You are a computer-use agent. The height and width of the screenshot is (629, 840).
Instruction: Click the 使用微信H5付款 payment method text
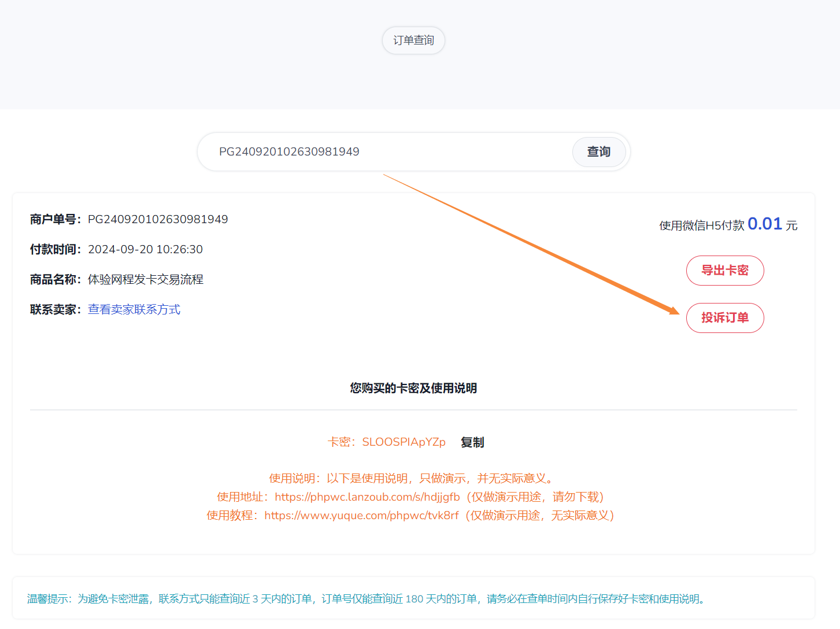[701, 226]
